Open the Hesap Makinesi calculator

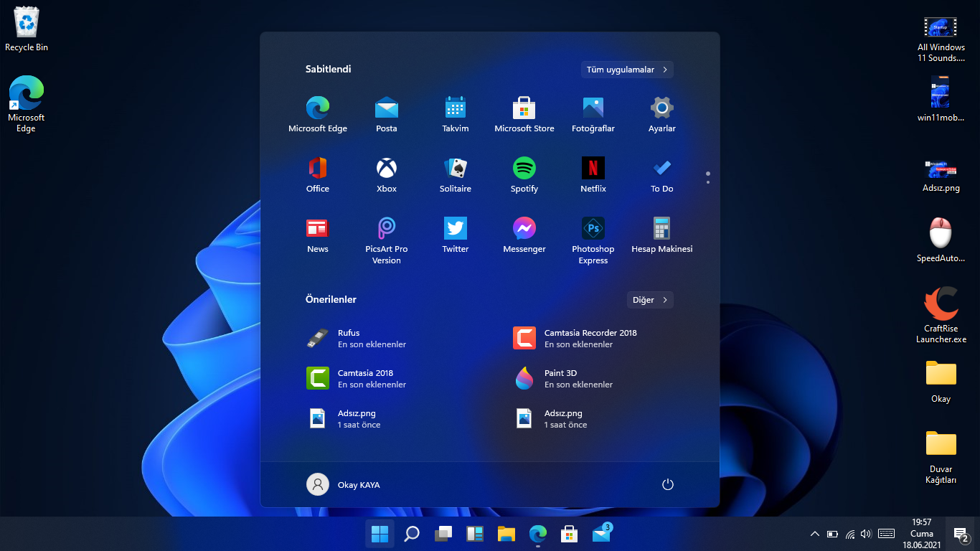662,235
